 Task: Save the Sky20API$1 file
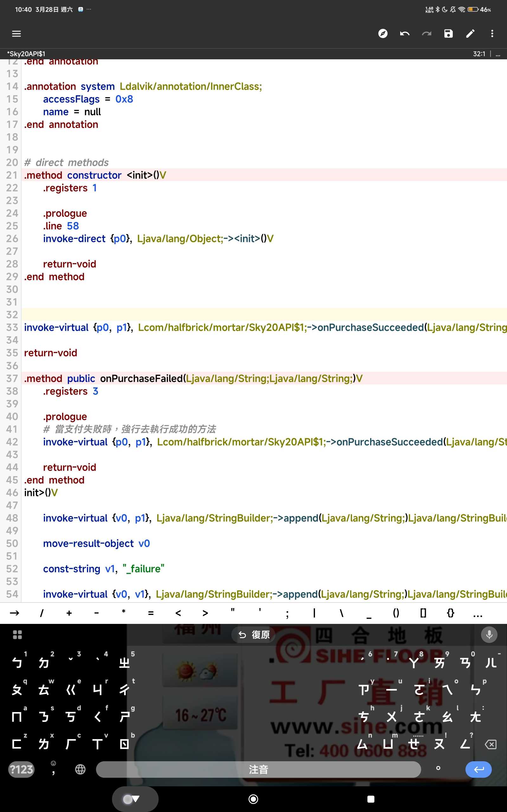(448, 34)
